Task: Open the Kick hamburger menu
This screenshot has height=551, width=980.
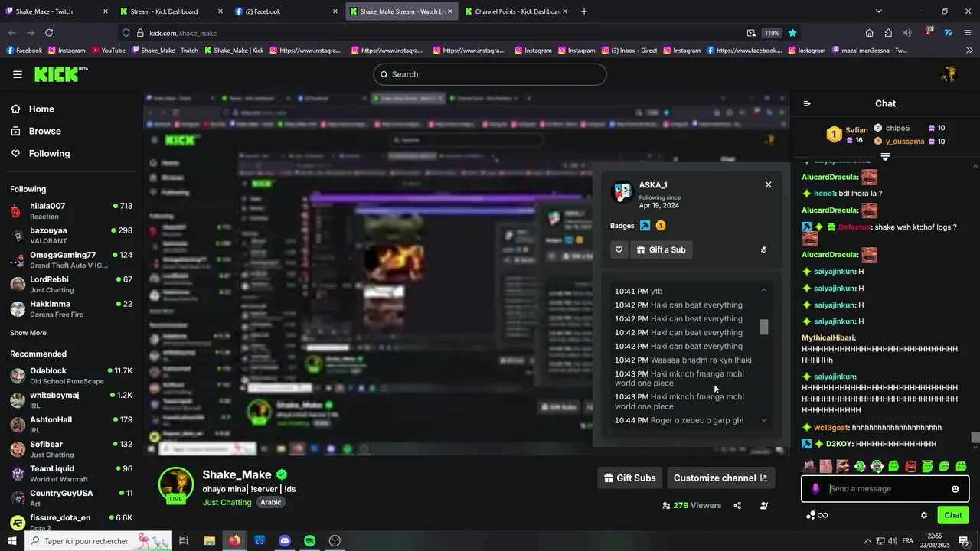Action: point(18,74)
